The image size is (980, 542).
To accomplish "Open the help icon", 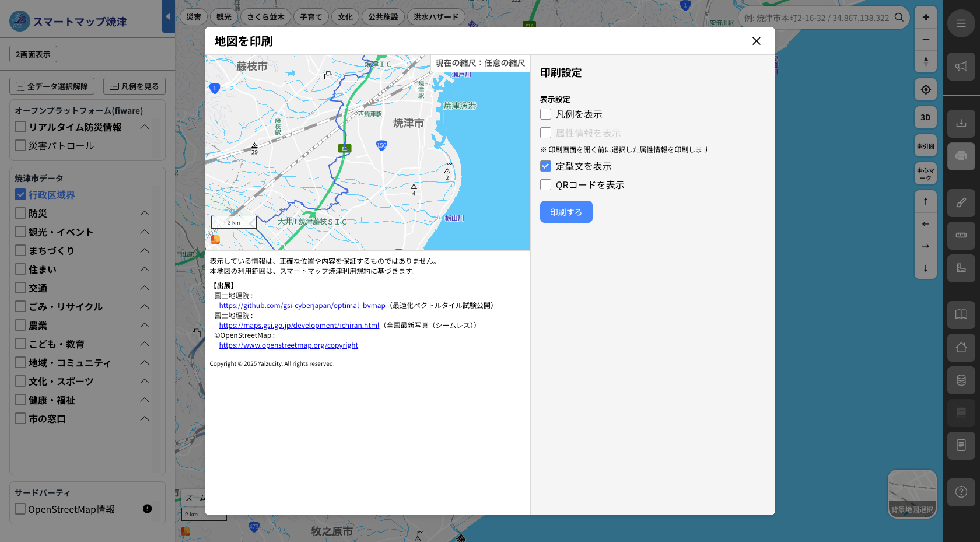I will point(961,491).
